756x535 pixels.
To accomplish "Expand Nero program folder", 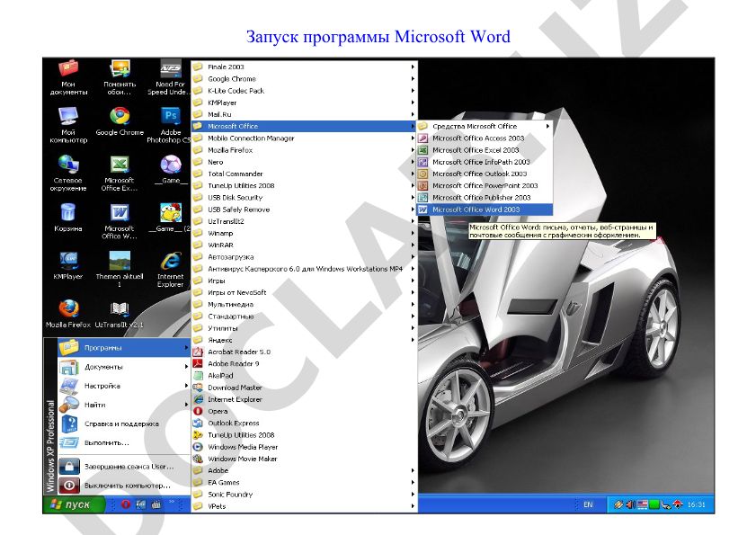I will coord(304,162).
